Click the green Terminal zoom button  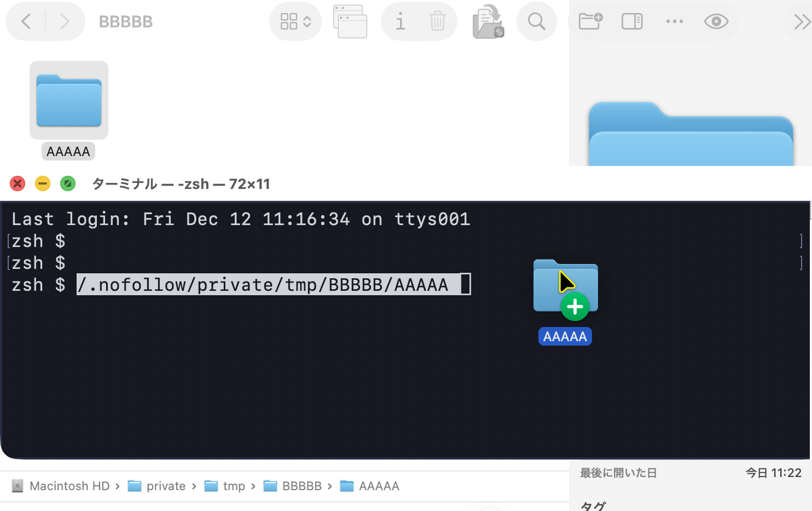click(x=68, y=183)
